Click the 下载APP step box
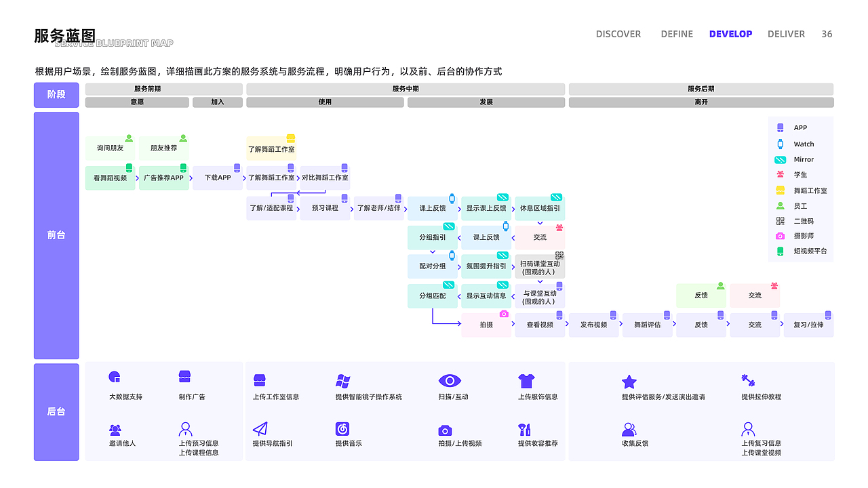Image resolution: width=868 pixels, height=488 pixels. [x=217, y=178]
